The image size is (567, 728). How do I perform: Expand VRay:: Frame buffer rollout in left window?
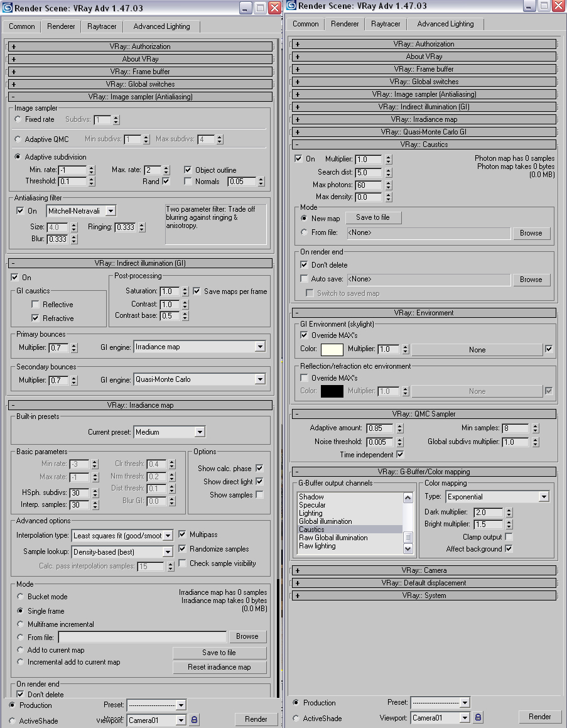pos(140,72)
